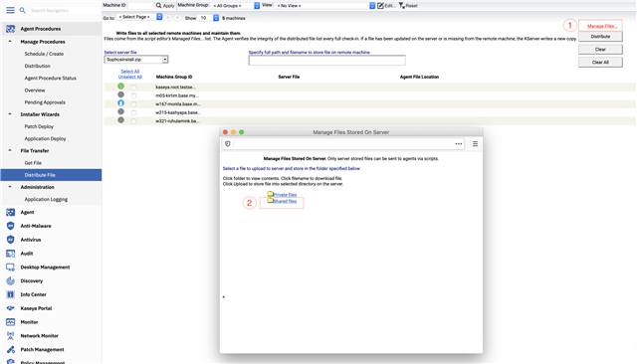This screenshot has width=637, height=364.
Task: Collapse the Manage Procedures section
Action: point(10,42)
